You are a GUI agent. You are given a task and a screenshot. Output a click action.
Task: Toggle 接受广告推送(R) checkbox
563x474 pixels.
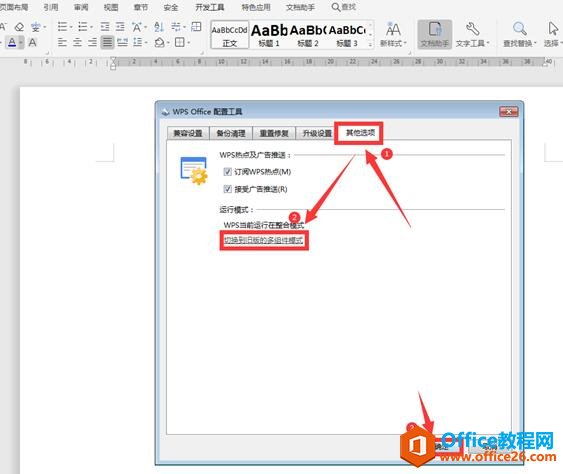tap(228, 189)
